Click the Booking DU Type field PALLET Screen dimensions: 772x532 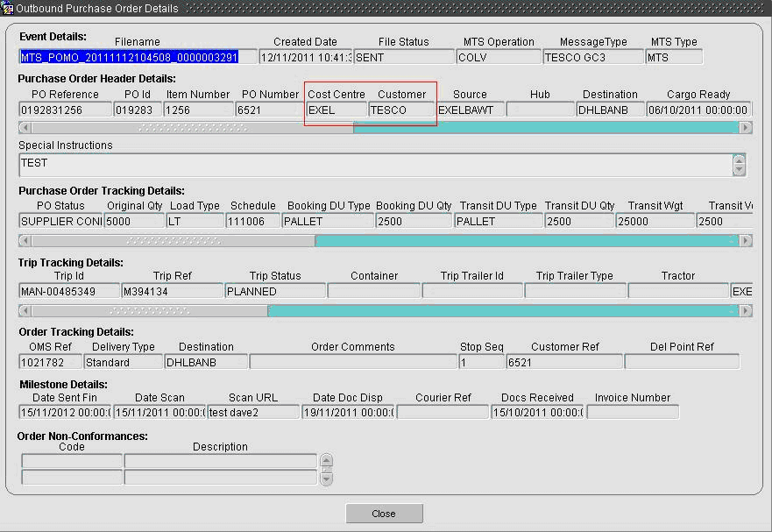[x=328, y=221]
